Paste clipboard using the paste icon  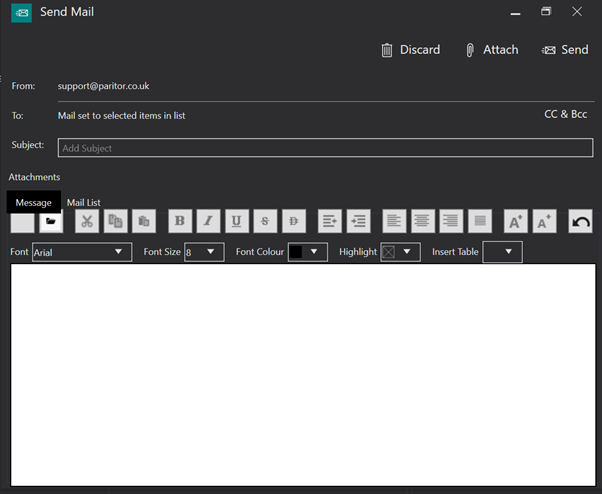click(144, 221)
